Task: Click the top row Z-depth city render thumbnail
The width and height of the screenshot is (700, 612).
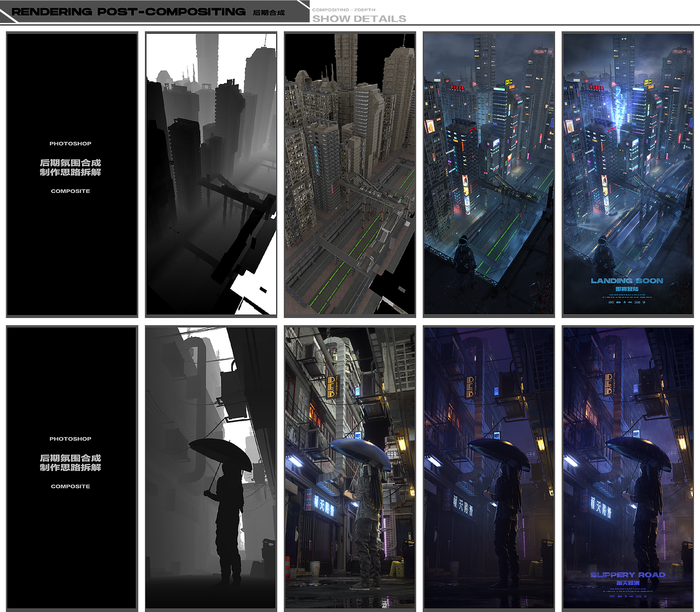Action: (x=211, y=174)
